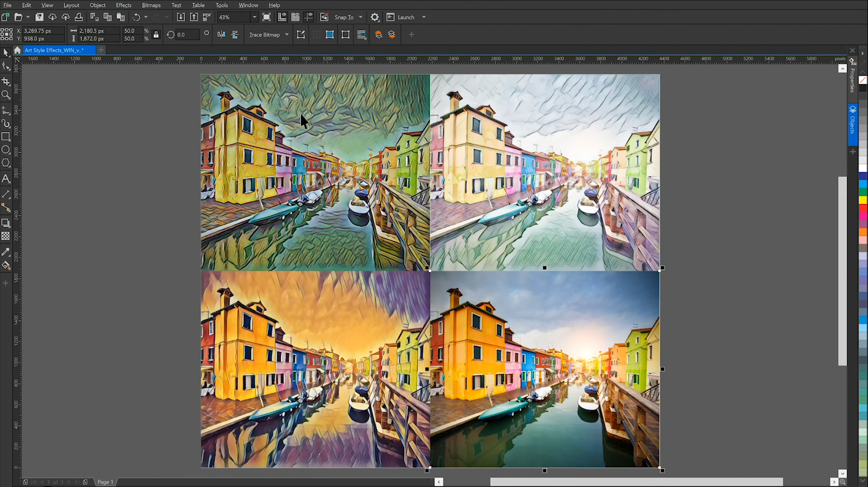
Task: Open the zoom level dropdown
Action: tap(255, 17)
